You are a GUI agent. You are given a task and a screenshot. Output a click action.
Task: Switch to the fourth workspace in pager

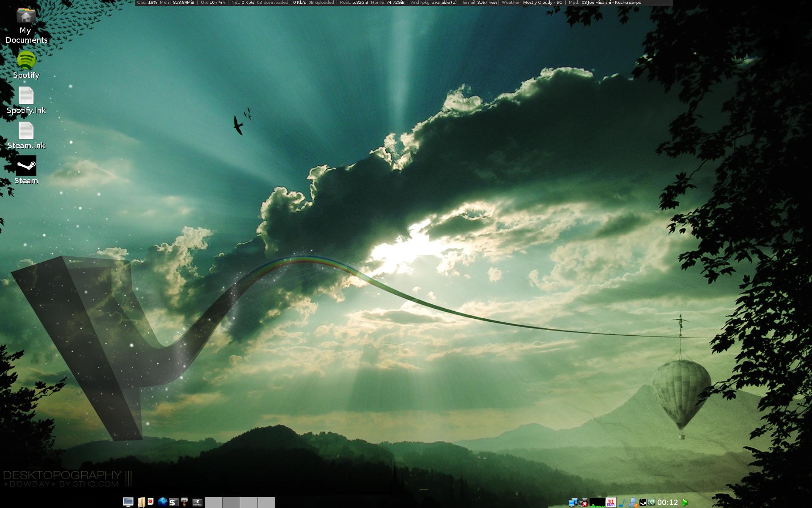[267, 502]
